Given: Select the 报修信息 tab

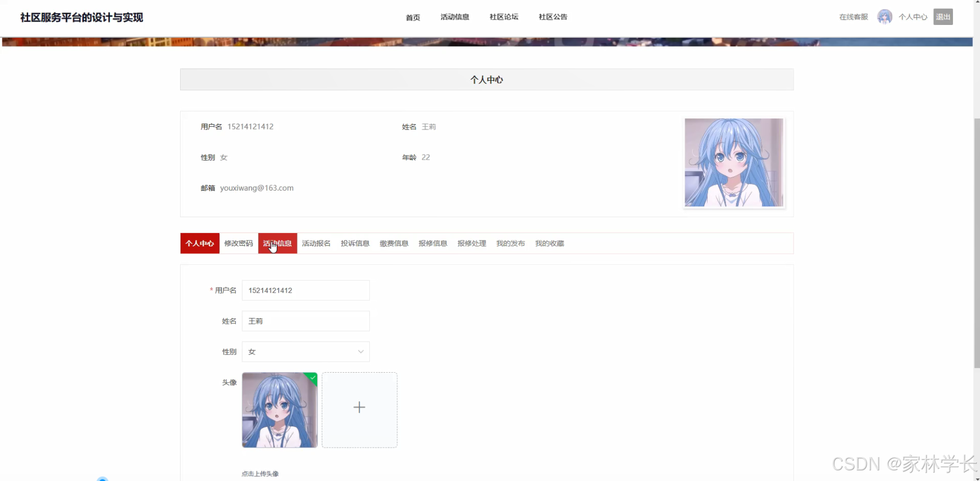Looking at the screenshot, I should click(432, 243).
